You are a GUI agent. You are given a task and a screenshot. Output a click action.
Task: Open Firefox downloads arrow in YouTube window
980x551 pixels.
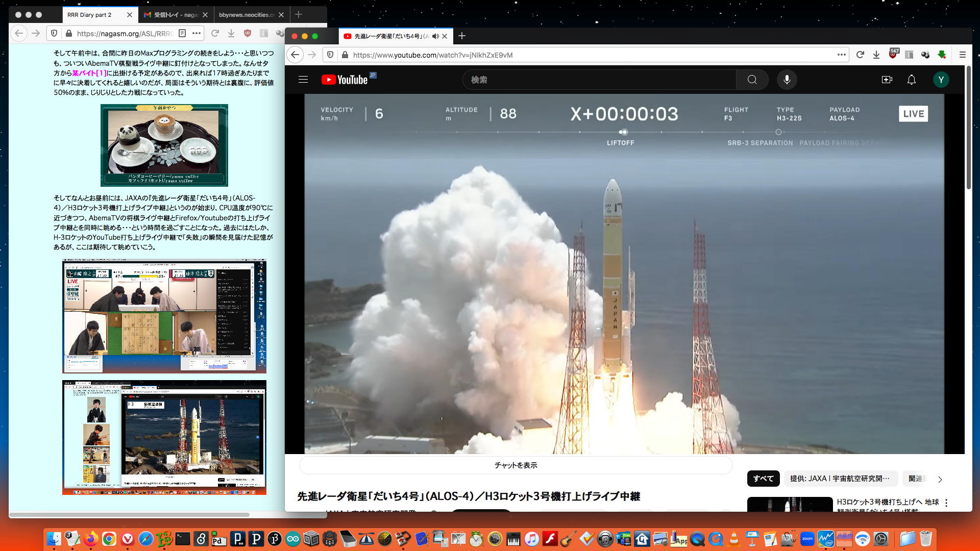876,55
